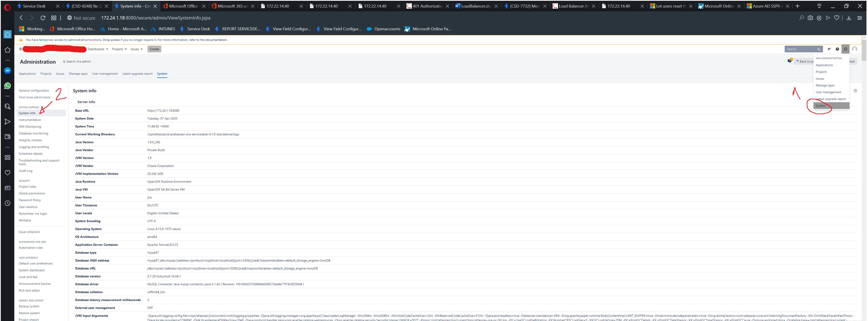Open Speed Dial via the home icon
This screenshot has width=868, height=321.
point(7,34)
